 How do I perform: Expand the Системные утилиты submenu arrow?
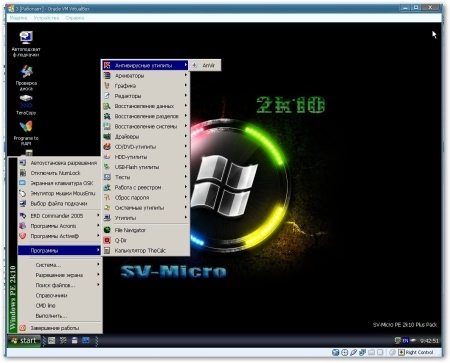point(186,208)
